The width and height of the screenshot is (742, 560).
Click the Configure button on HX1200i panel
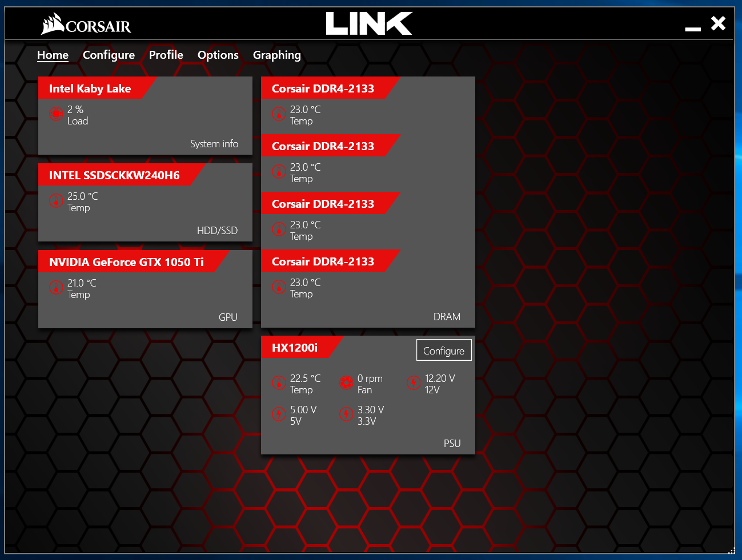pyautogui.click(x=444, y=350)
